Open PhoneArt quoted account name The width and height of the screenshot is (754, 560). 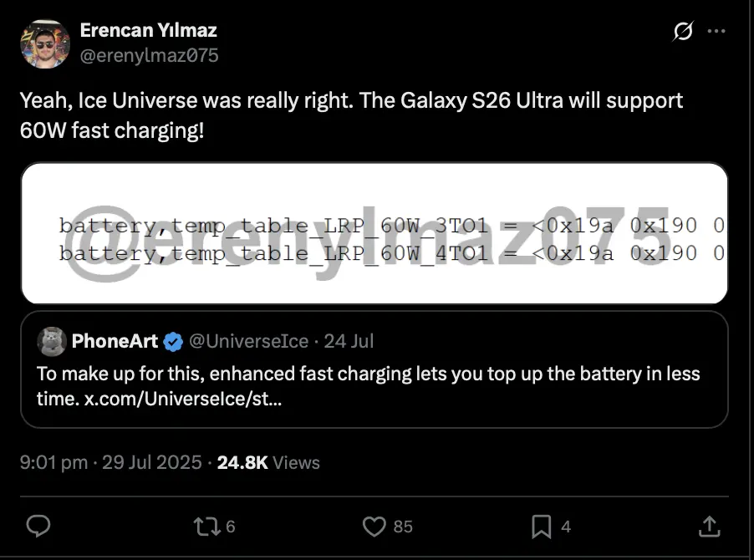click(x=115, y=341)
